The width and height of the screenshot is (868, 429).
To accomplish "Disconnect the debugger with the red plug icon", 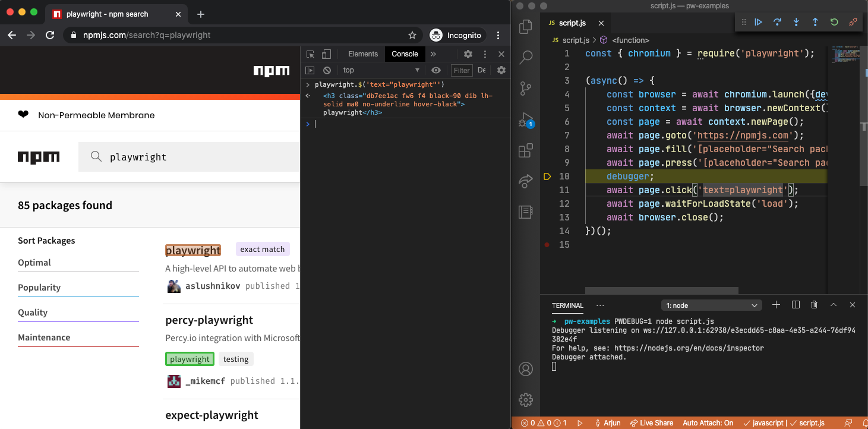I will pos(853,22).
